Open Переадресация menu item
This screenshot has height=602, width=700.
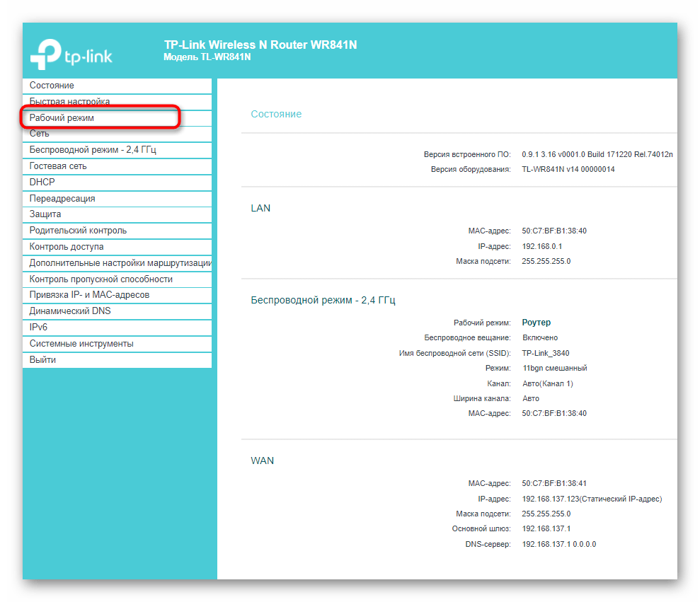coord(117,199)
